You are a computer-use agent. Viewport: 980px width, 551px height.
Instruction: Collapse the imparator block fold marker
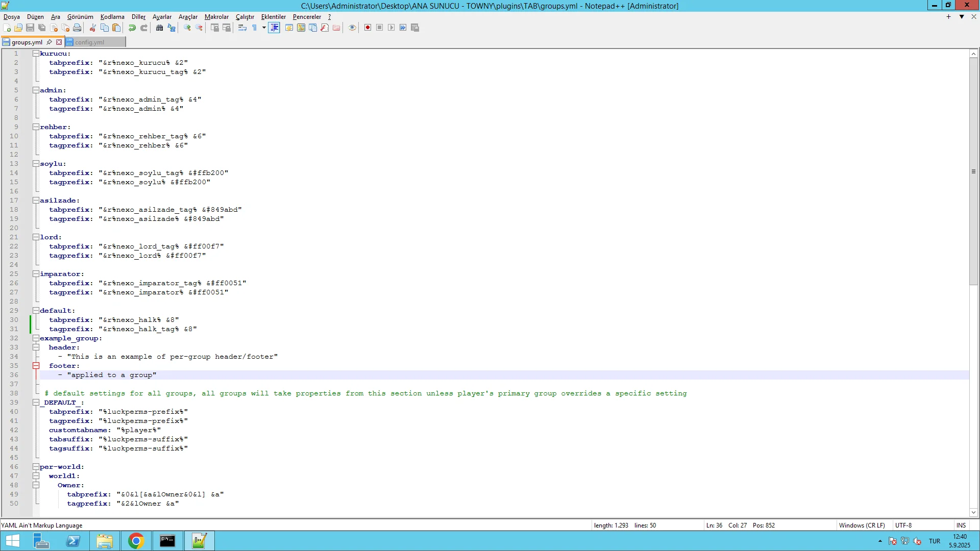tap(36, 274)
